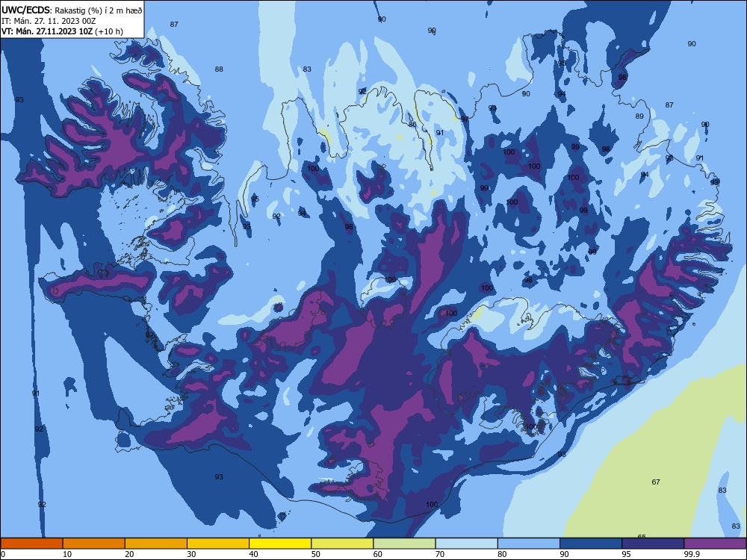Click the humidity value '88' on the map
Screen dimensions: 747x560
tap(219, 69)
